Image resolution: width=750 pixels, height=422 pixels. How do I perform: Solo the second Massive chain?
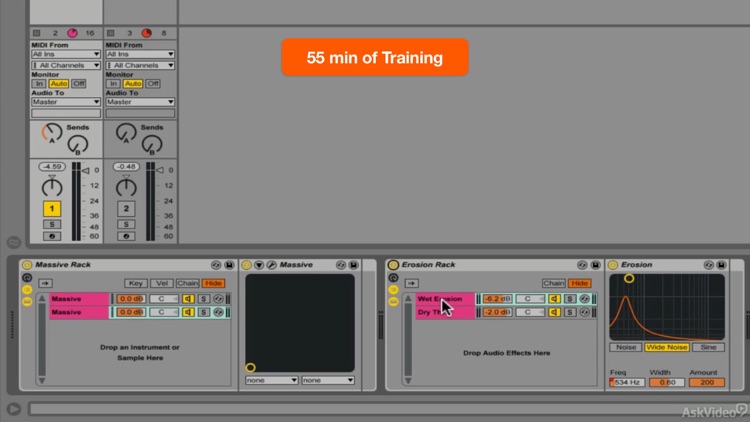pyautogui.click(x=203, y=312)
